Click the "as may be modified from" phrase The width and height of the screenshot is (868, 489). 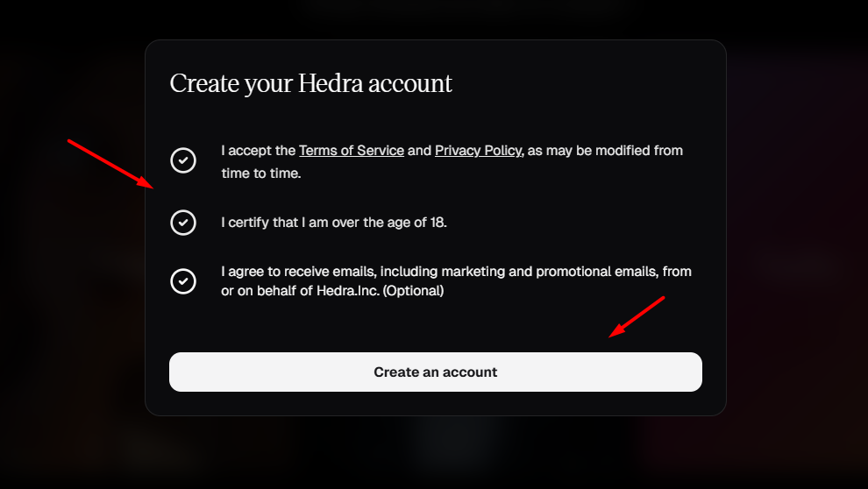[605, 151]
